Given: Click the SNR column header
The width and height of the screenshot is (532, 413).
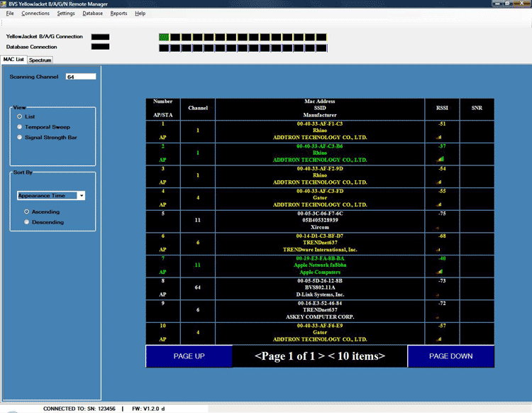Looking at the screenshot, I should [477, 109].
